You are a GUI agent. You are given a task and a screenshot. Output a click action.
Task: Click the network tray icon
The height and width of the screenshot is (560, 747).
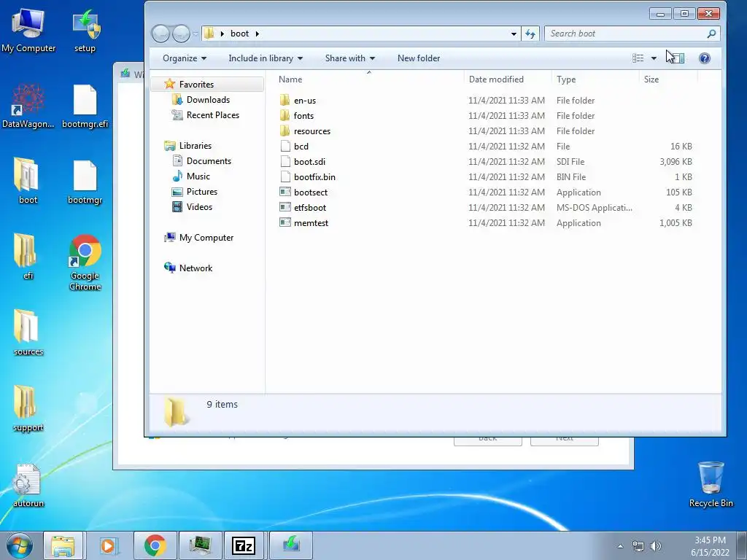coord(638,546)
